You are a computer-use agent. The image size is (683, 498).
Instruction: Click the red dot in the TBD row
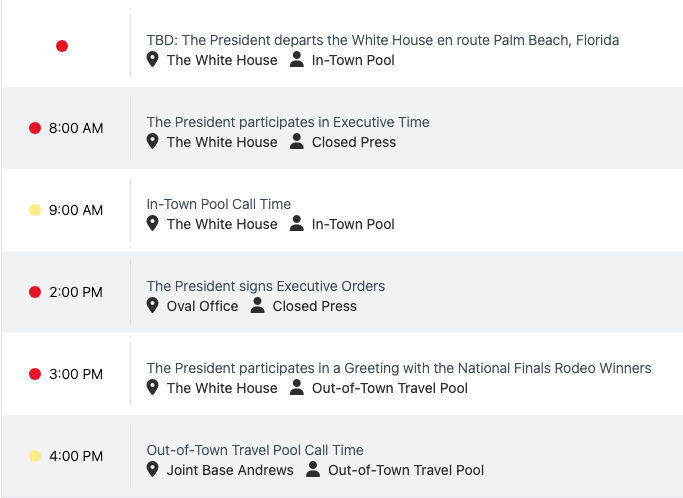62,46
